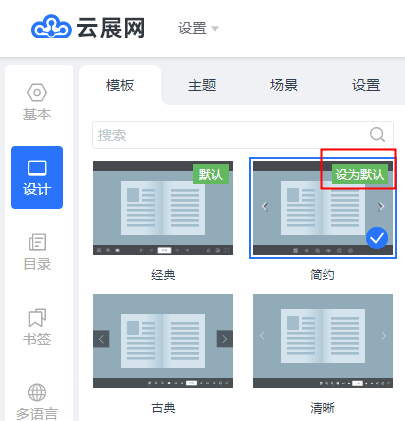Click the 简约 template name label

click(x=322, y=275)
